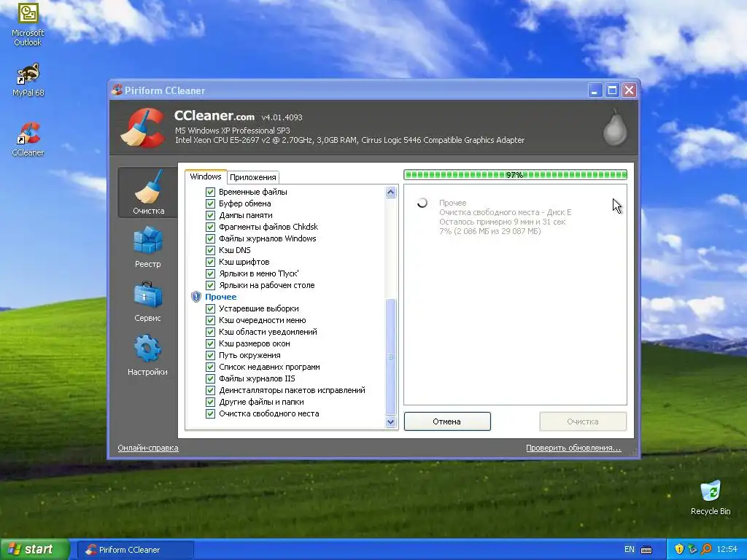The height and width of the screenshot is (560, 747).
Task: Click 'Очистка свободного места - Диск E' text
Action: coord(505,212)
